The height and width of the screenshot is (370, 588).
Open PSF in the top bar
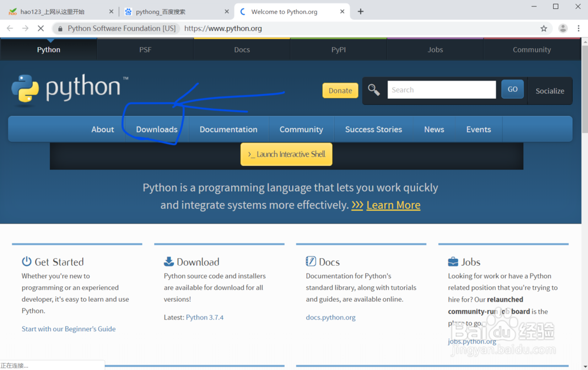click(145, 49)
